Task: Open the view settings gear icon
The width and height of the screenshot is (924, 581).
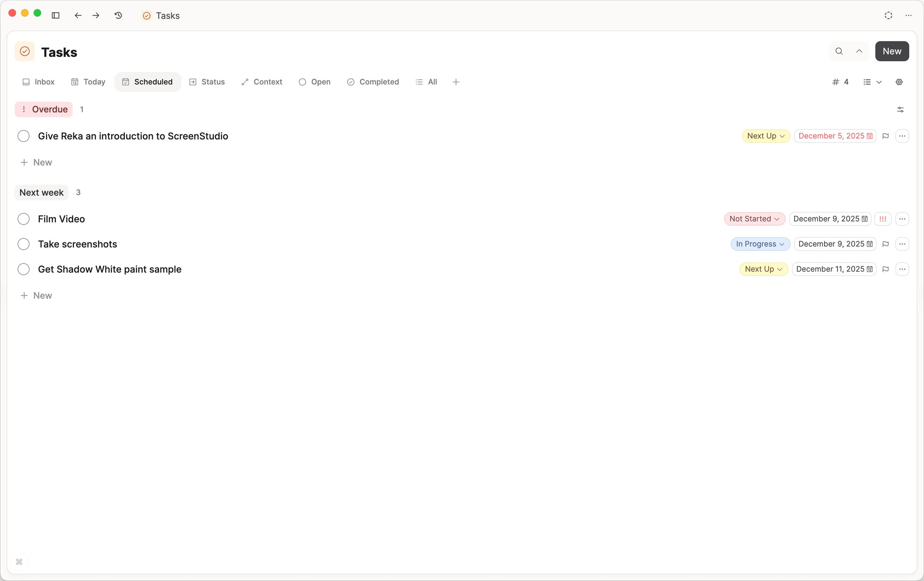Action: tap(899, 82)
